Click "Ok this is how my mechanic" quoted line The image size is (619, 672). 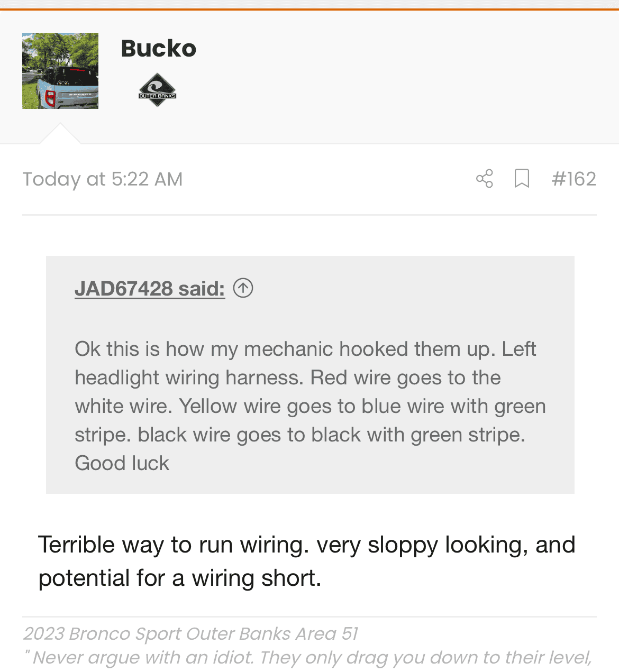305,349
